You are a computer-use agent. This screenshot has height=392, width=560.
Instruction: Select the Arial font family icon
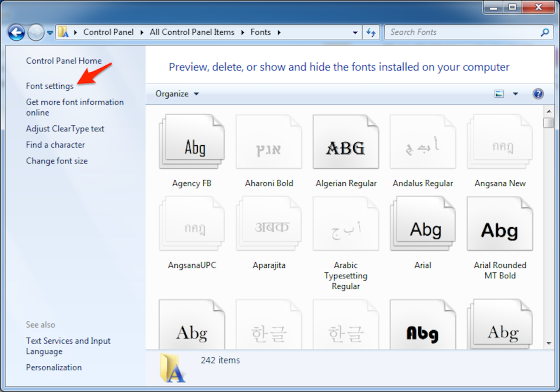point(423,223)
